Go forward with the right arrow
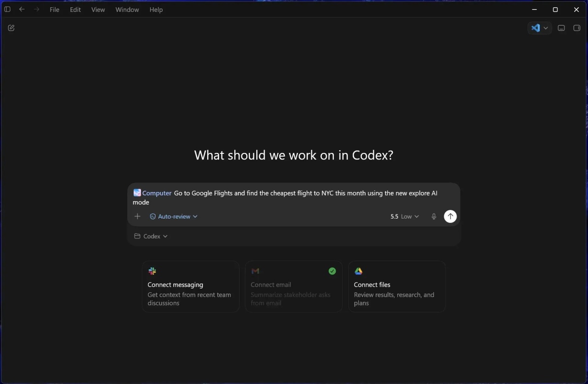Viewport: 588px width, 384px height. (36, 9)
